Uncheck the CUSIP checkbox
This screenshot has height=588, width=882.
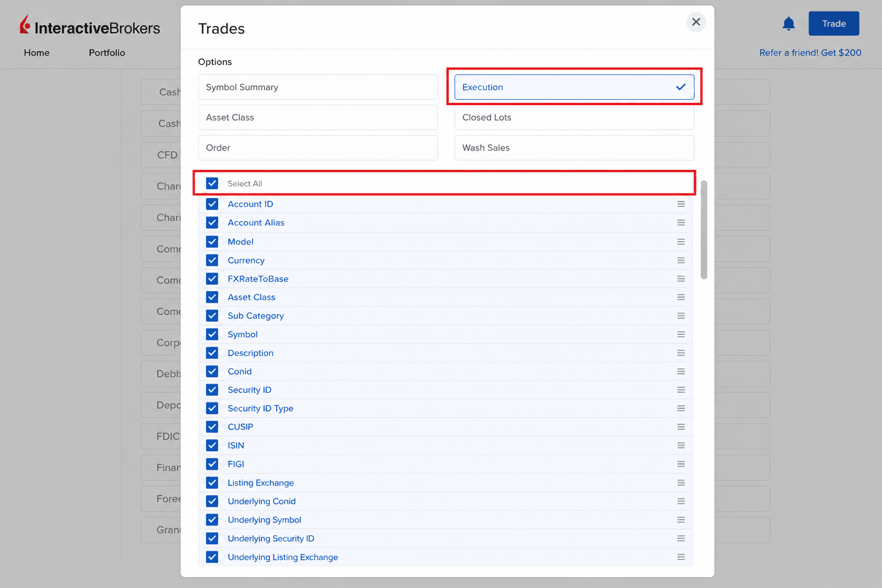212,427
